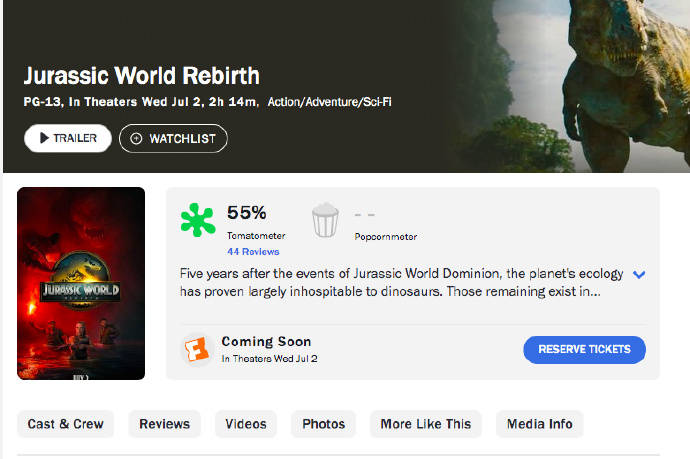690x459 pixels.
Task: Open the 44 Reviews link
Action: click(x=253, y=252)
